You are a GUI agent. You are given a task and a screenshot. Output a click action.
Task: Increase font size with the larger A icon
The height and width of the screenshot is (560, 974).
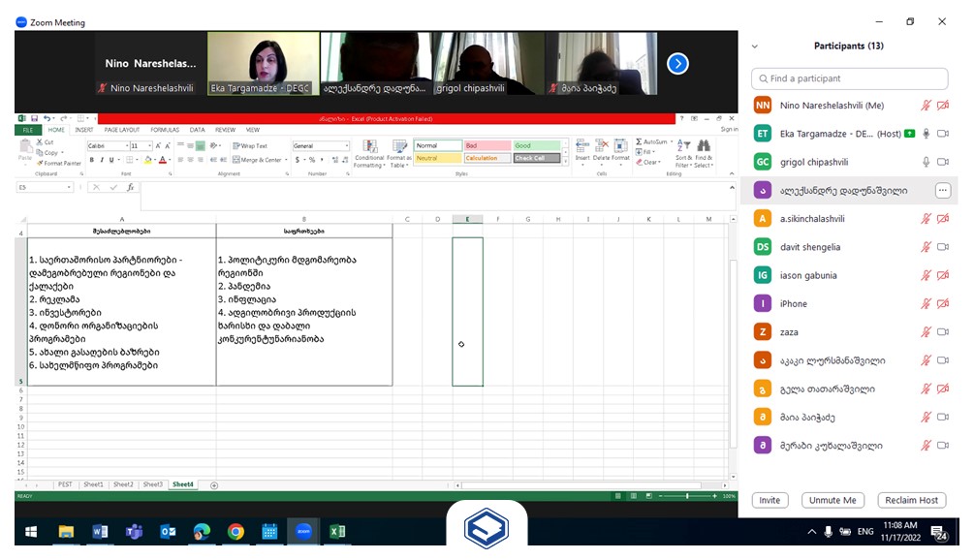[158, 146]
